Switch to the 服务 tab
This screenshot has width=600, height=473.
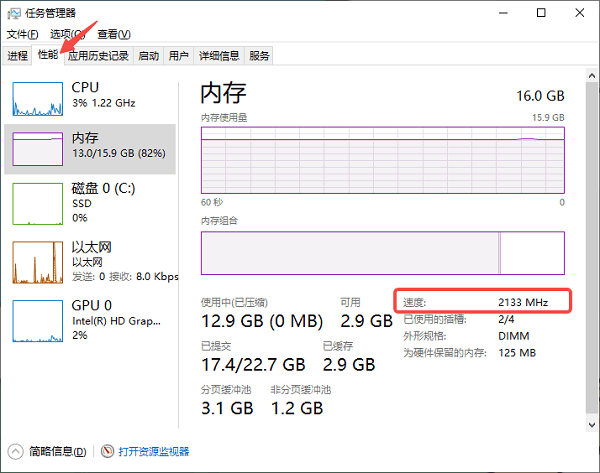[x=259, y=56]
